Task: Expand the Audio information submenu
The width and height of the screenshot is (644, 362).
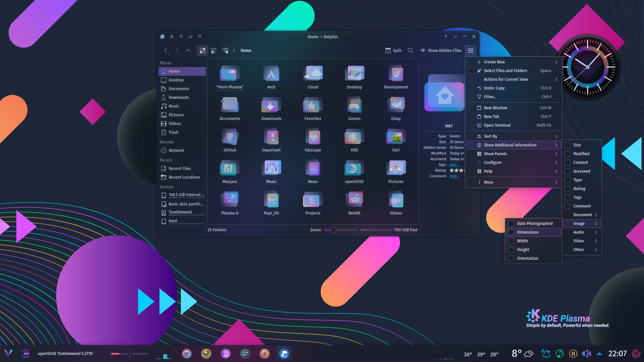Action: point(582,232)
